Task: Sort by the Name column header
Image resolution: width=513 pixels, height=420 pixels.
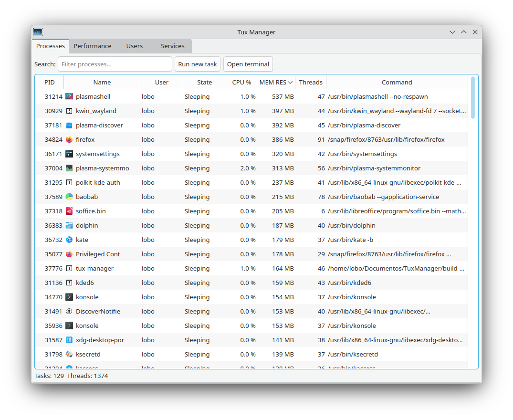Action: [102, 83]
